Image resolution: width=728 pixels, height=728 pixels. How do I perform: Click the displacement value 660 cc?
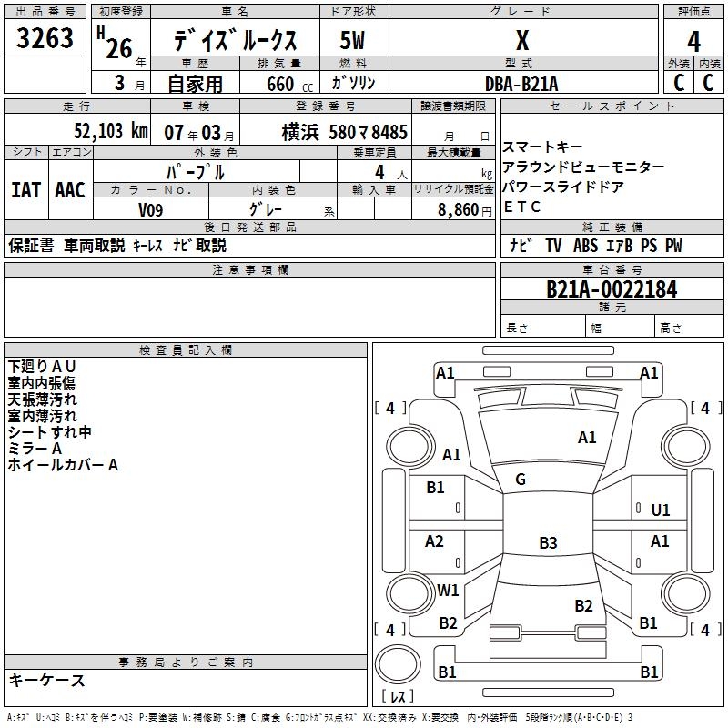(289, 85)
